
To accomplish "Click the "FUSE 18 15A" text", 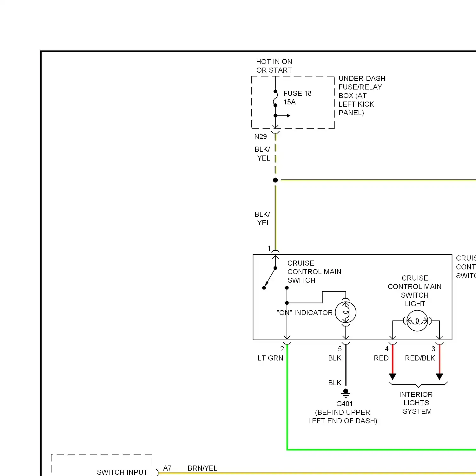I will [297, 97].
